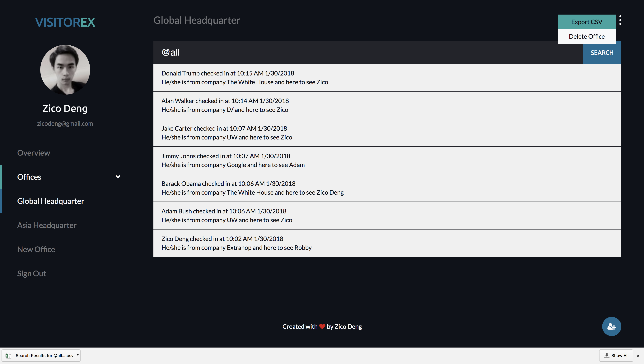
Task: Select the Donald Trump check-in entry
Action: (x=387, y=78)
